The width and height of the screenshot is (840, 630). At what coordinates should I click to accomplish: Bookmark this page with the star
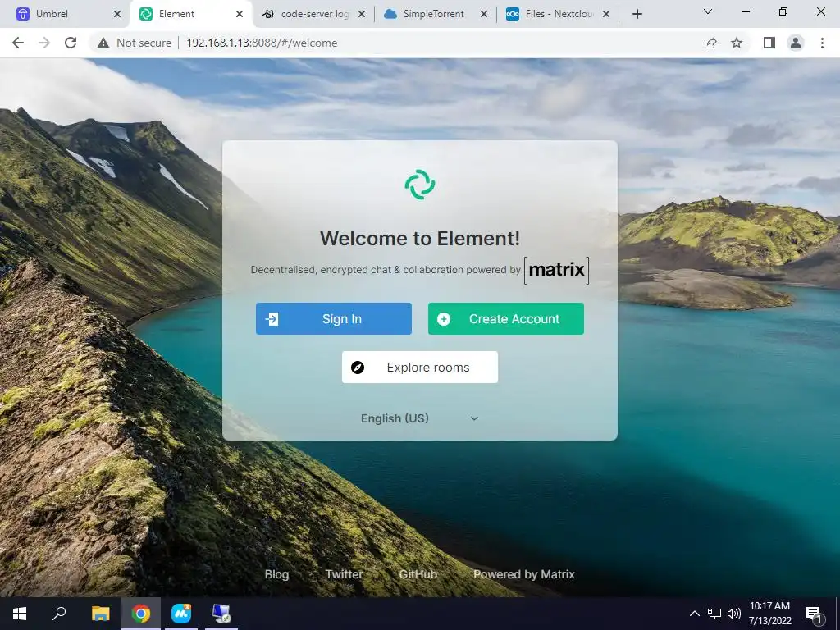pos(737,43)
